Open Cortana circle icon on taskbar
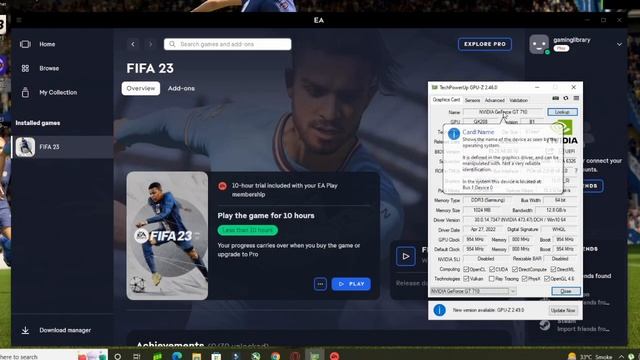 (118, 356)
